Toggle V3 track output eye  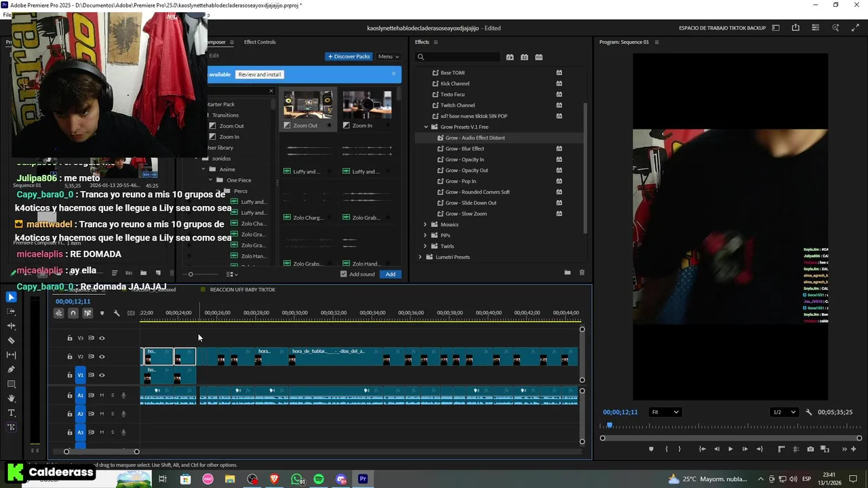tap(102, 338)
